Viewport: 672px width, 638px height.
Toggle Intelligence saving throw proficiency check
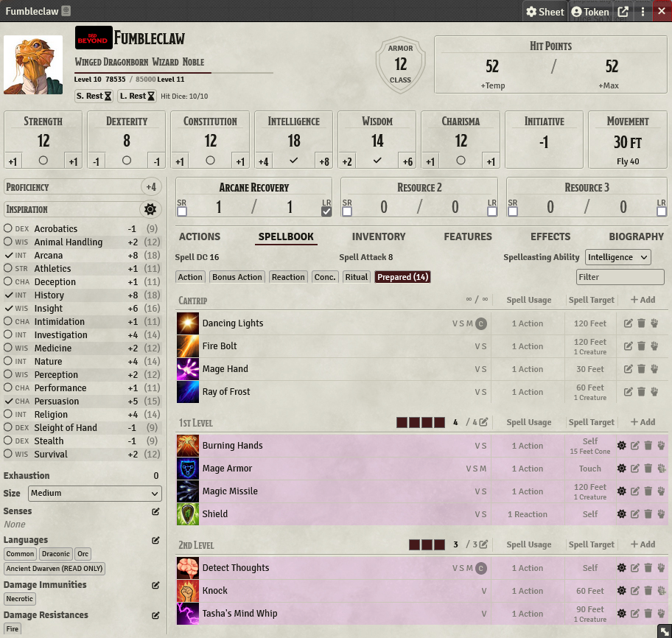tap(293, 161)
